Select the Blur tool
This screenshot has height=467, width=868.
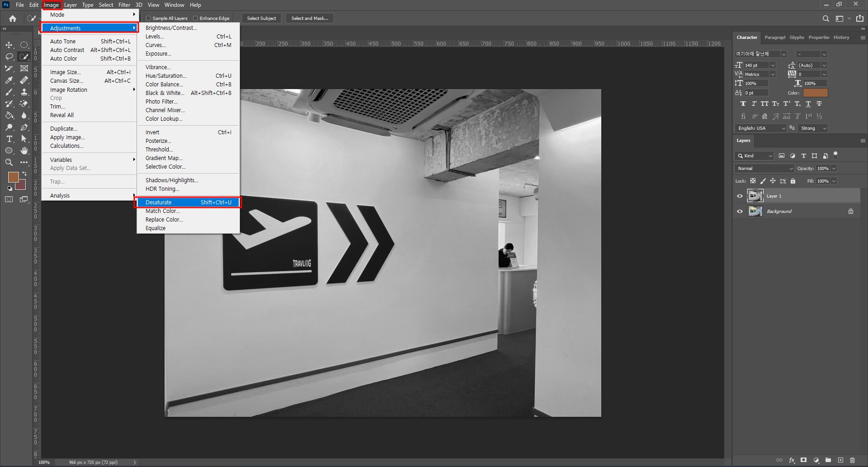[24, 115]
